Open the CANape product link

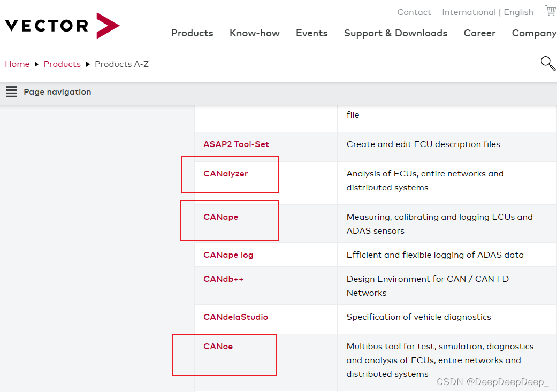pyautogui.click(x=220, y=217)
